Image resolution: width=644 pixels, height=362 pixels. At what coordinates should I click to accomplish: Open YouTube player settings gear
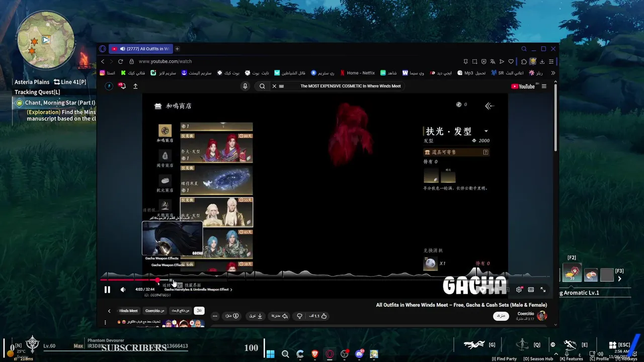(x=519, y=290)
